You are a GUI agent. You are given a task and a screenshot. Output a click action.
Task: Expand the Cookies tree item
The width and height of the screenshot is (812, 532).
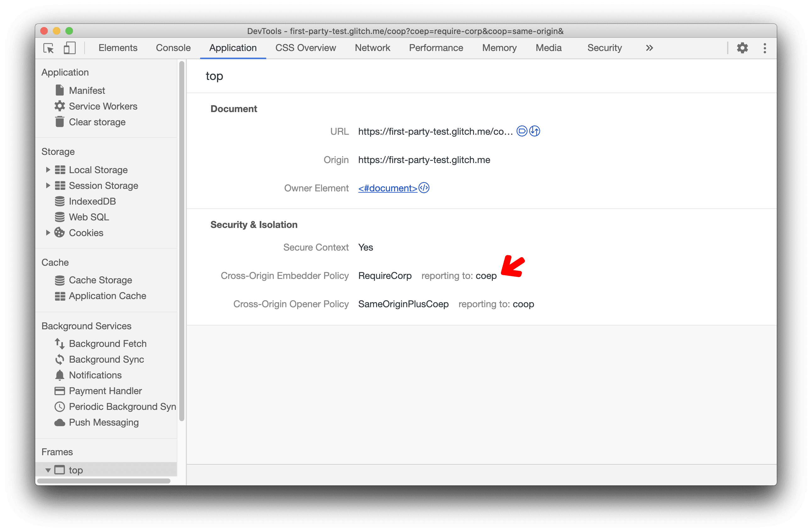[x=47, y=232]
